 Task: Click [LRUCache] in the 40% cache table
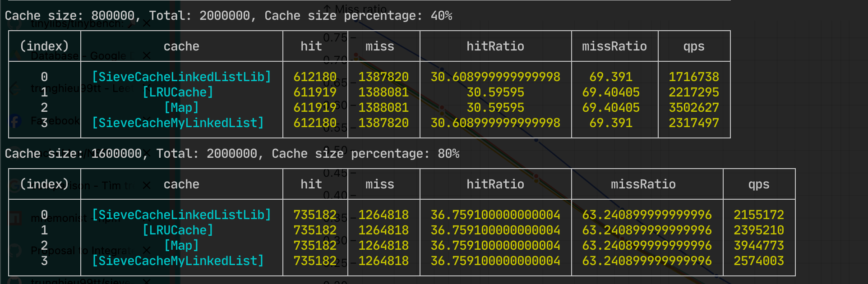point(178,92)
